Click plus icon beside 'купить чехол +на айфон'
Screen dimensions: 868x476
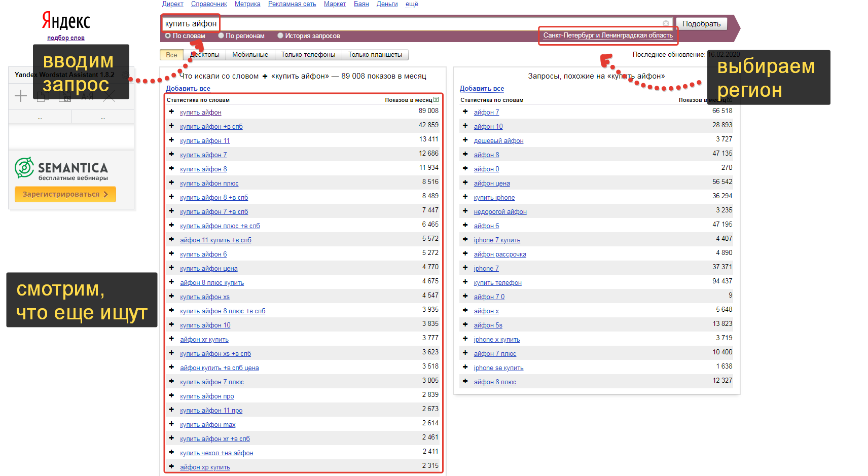pos(171,452)
